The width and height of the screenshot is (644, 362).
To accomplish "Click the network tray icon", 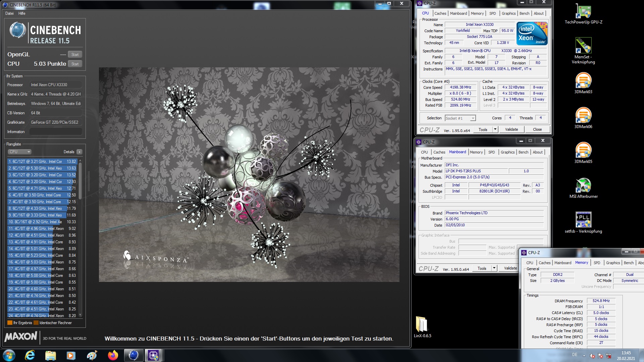I will tap(608, 356).
